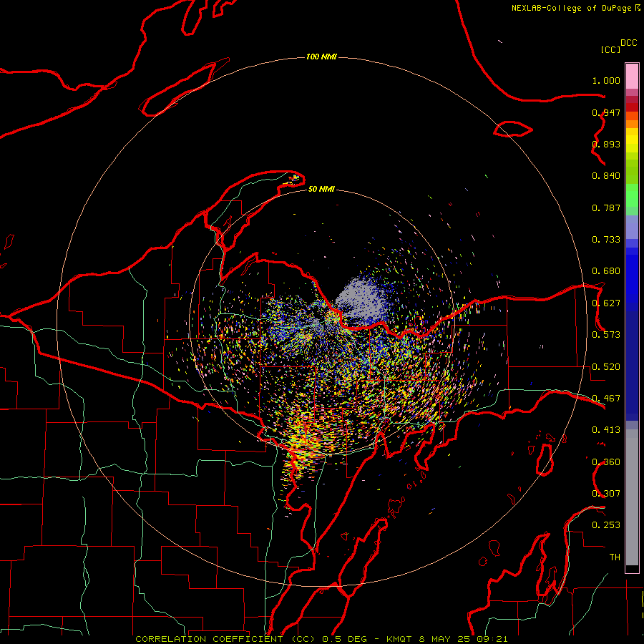644x644 pixels.
Task: Pick the dark red swatch near 0.947
Action: (632, 107)
